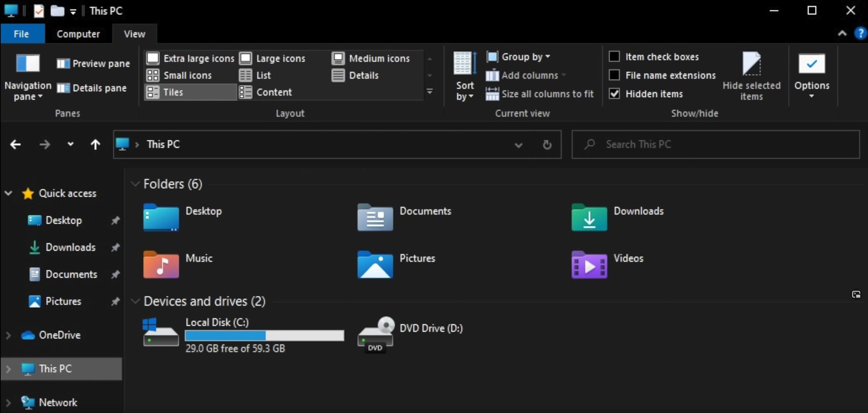The width and height of the screenshot is (868, 413).
Task: Toggle the Preview pane icon
Action: 63,64
